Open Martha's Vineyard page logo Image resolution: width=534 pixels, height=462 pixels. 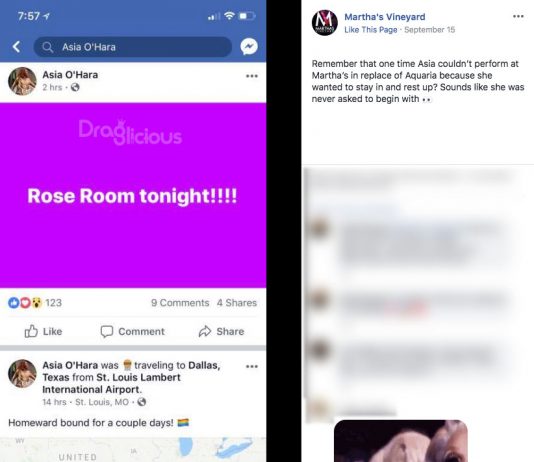325,23
